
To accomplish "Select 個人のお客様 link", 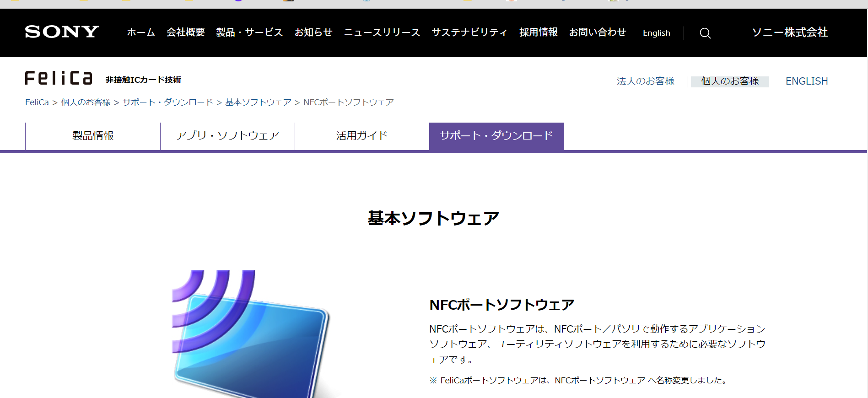I will [730, 81].
